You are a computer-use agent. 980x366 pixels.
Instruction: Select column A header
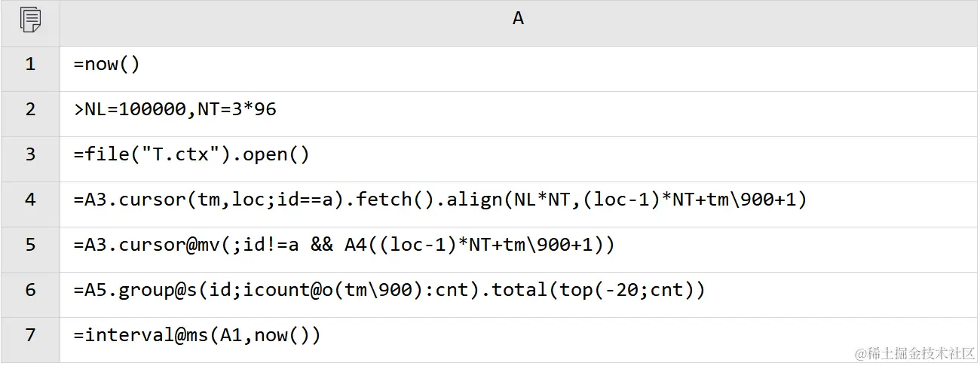[x=519, y=23]
